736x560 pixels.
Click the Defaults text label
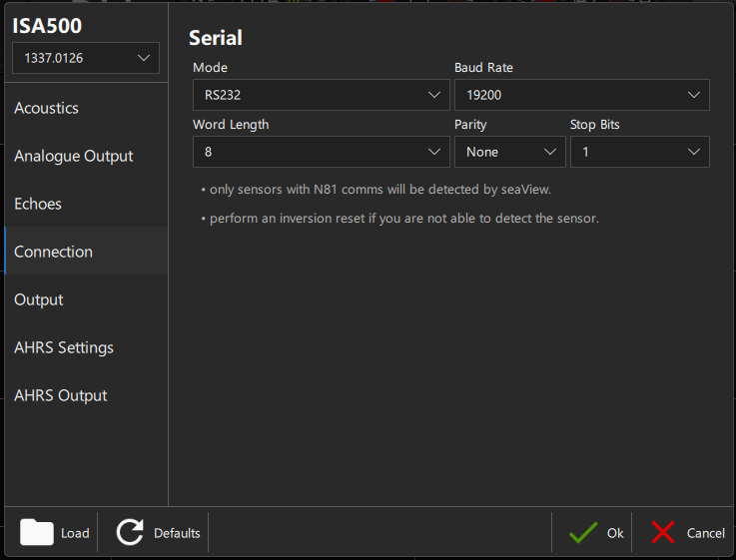(177, 533)
